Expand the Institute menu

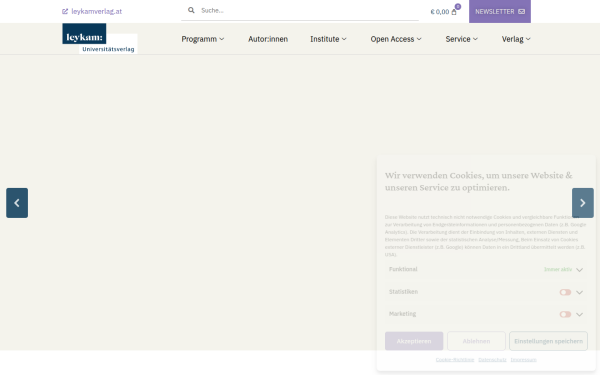(328, 39)
